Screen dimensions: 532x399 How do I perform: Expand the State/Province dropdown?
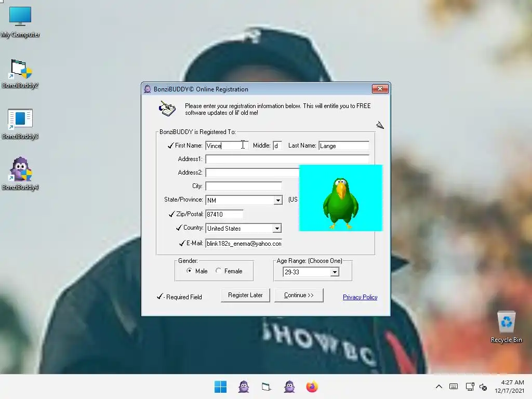coord(278,200)
